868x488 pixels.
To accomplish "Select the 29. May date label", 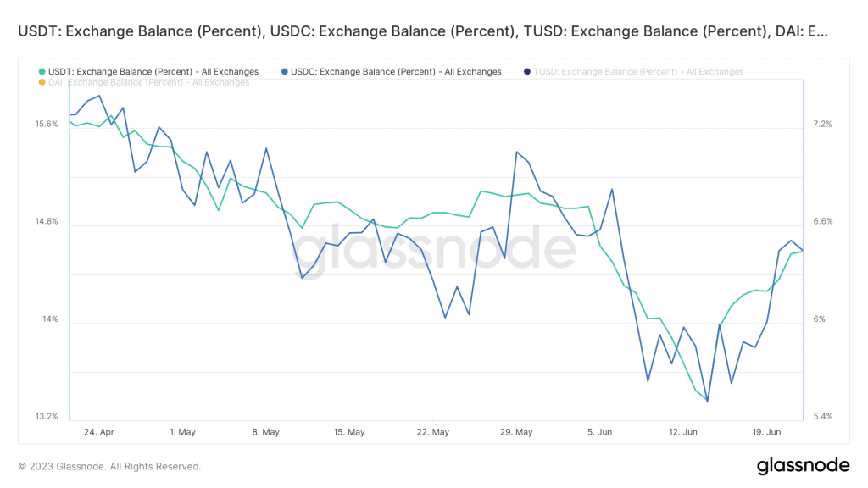I will [x=516, y=432].
